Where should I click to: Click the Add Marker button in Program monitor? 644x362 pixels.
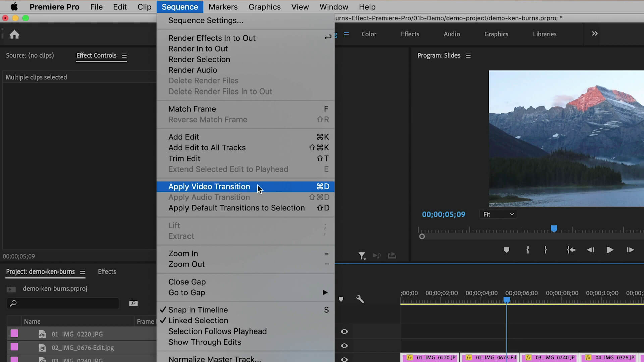point(507,250)
